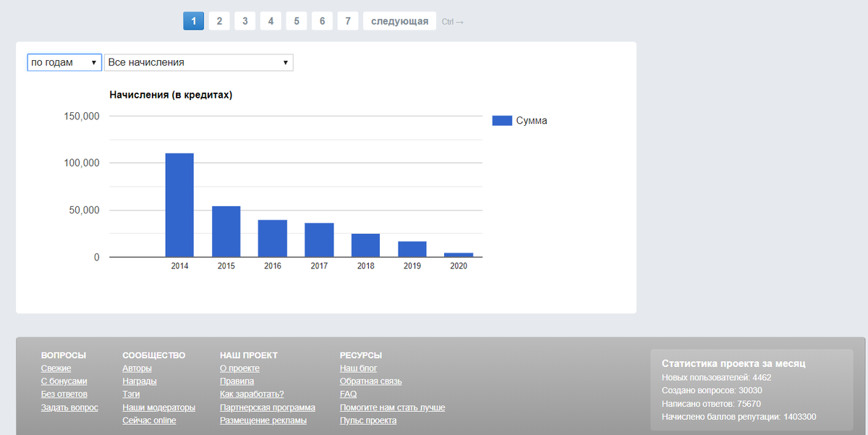Click the 2018 bar in the chart
Screen dimensions: 868x435
click(365, 245)
